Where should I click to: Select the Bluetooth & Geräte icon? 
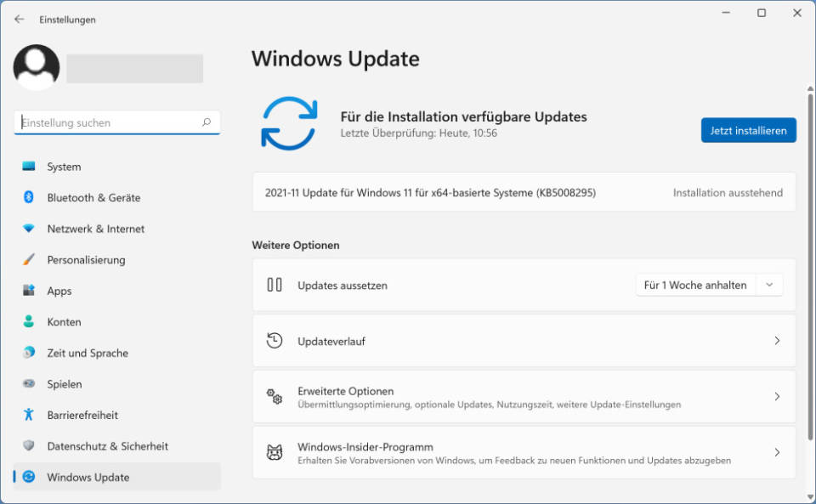(x=29, y=197)
